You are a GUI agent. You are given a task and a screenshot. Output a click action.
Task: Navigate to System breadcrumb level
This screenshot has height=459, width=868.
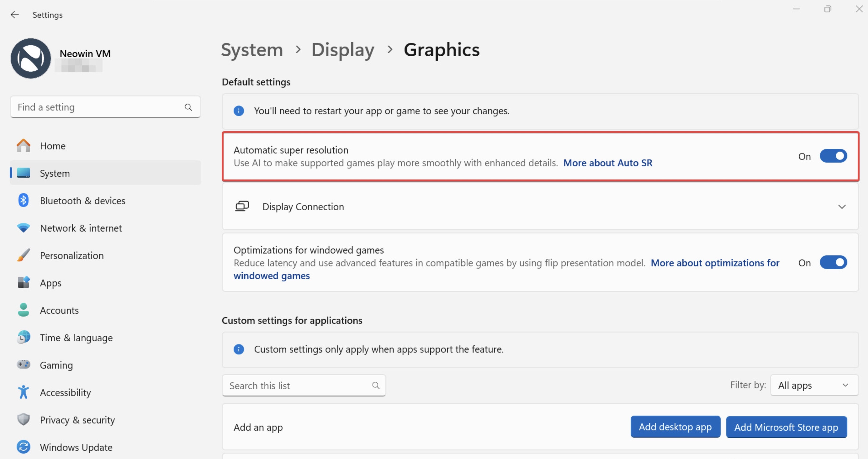(x=252, y=50)
